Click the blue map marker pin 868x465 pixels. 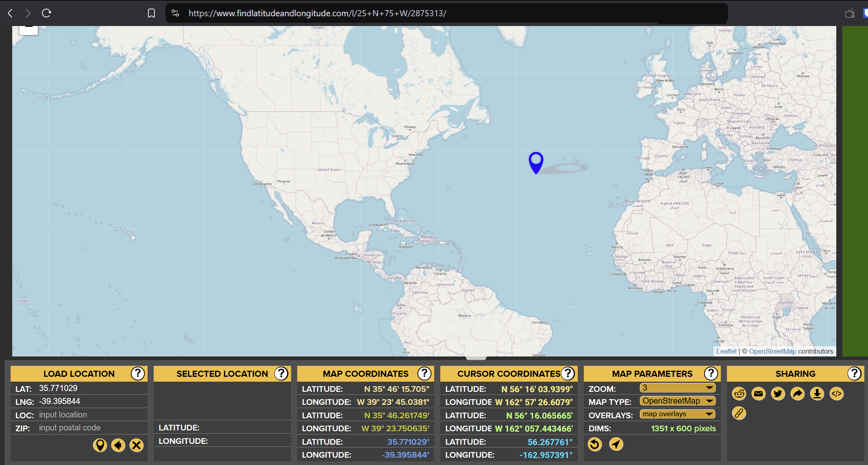(x=536, y=162)
